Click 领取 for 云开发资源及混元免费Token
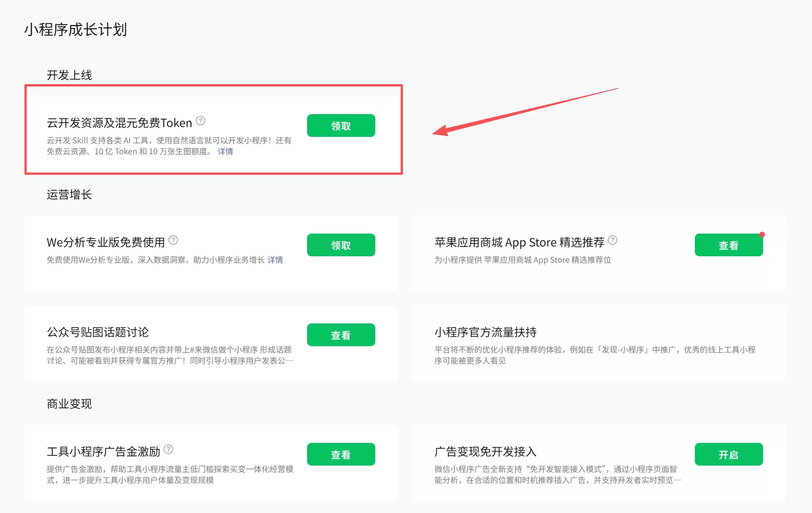 click(x=341, y=126)
